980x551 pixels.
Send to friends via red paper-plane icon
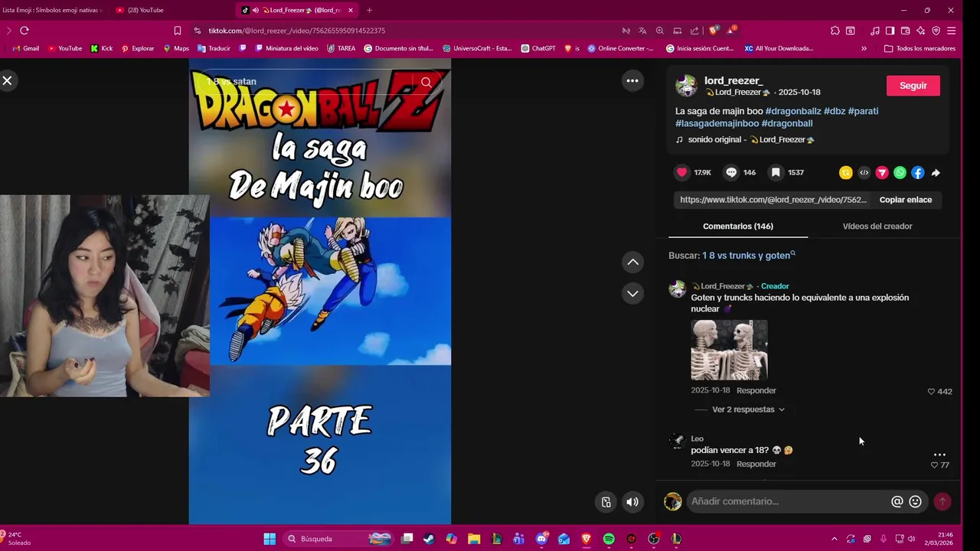pos(882,173)
